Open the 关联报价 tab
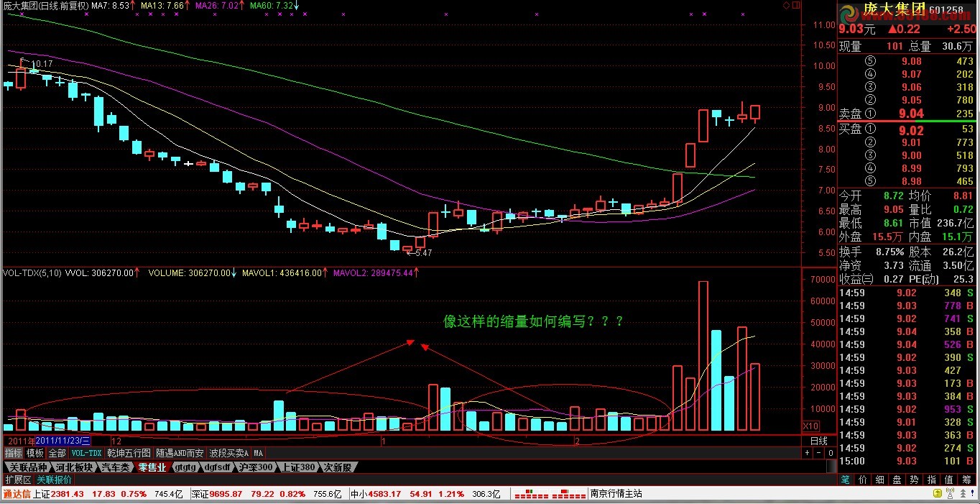The height and width of the screenshot is (504, 980). [54, 480]
